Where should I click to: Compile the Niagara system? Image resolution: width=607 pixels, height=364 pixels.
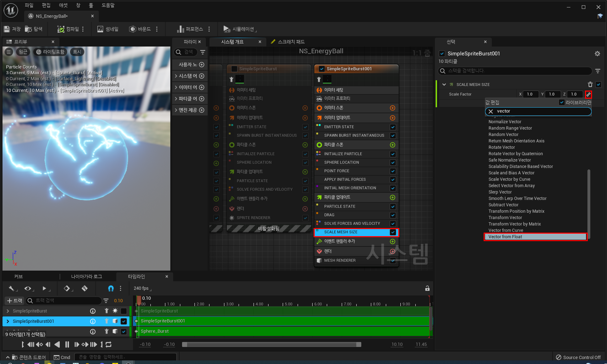click(68, 29)
